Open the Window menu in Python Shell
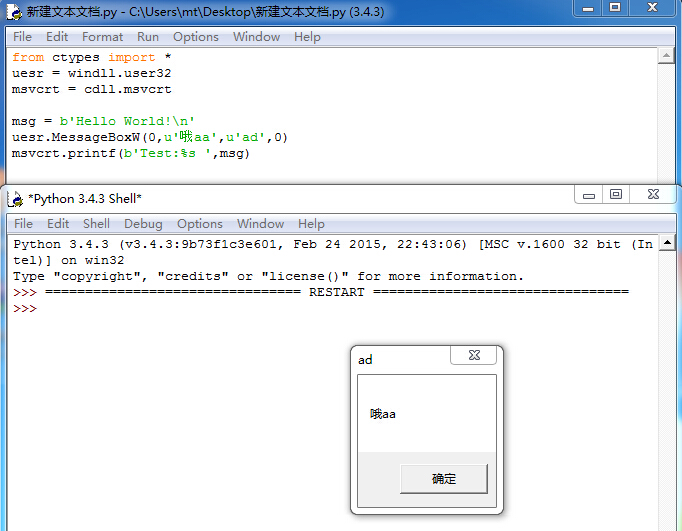Viewport: 682px width, 531px height. click(x=260, y=224)
